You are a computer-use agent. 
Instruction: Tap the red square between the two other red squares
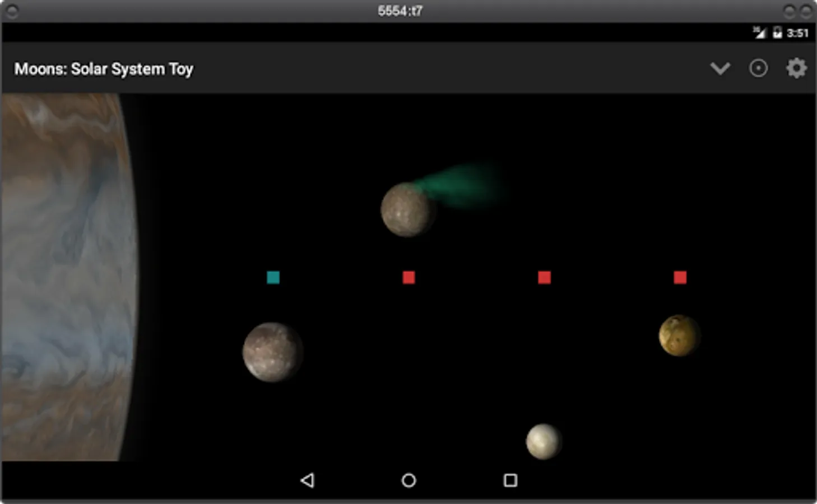[544, 277]
